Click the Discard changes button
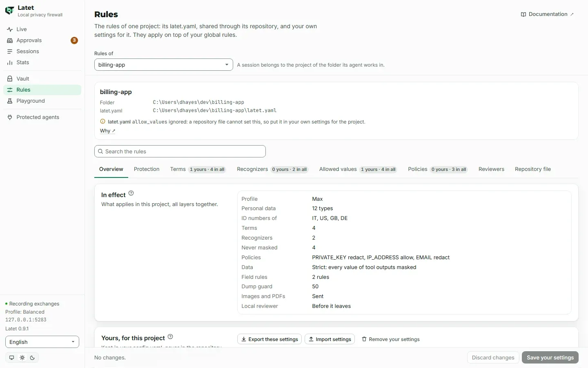 [x=493, y=357]
